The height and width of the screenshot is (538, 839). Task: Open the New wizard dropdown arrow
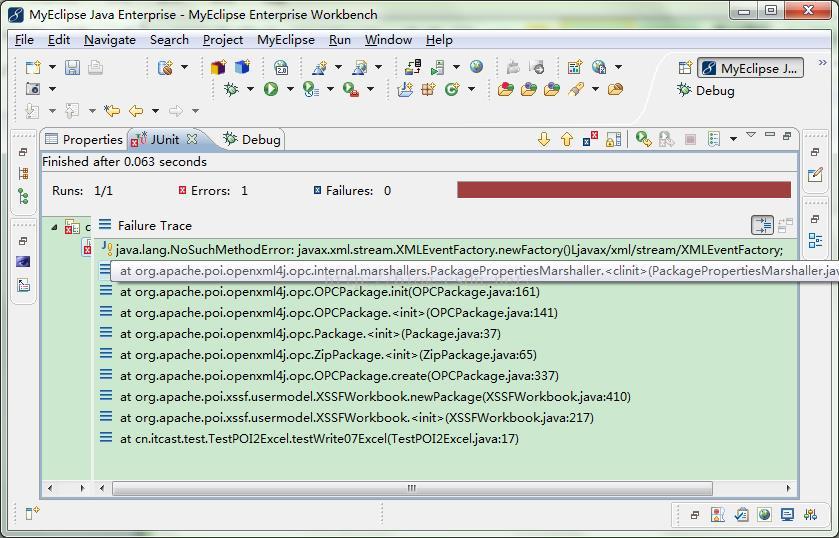coord(52,67)
